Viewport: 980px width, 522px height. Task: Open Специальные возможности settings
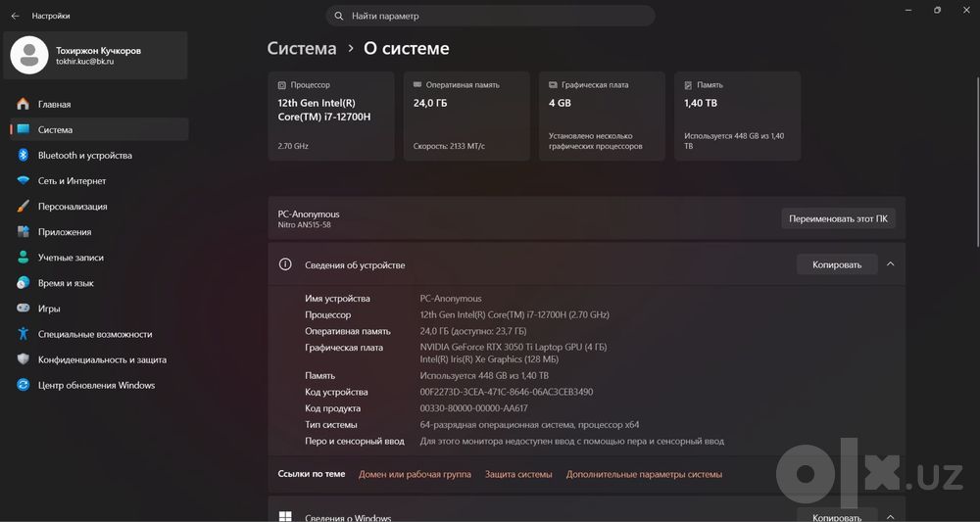[99, 334]
